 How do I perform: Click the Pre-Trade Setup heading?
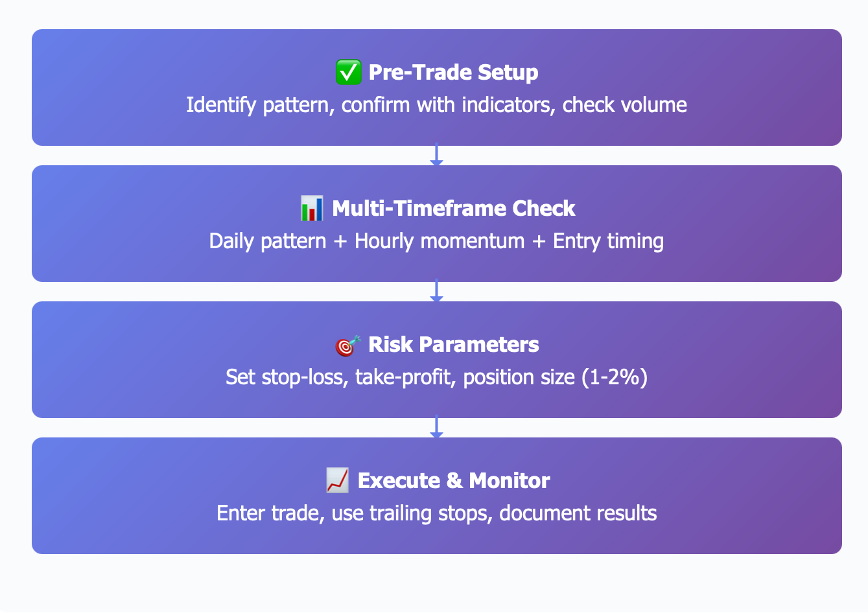453,72
